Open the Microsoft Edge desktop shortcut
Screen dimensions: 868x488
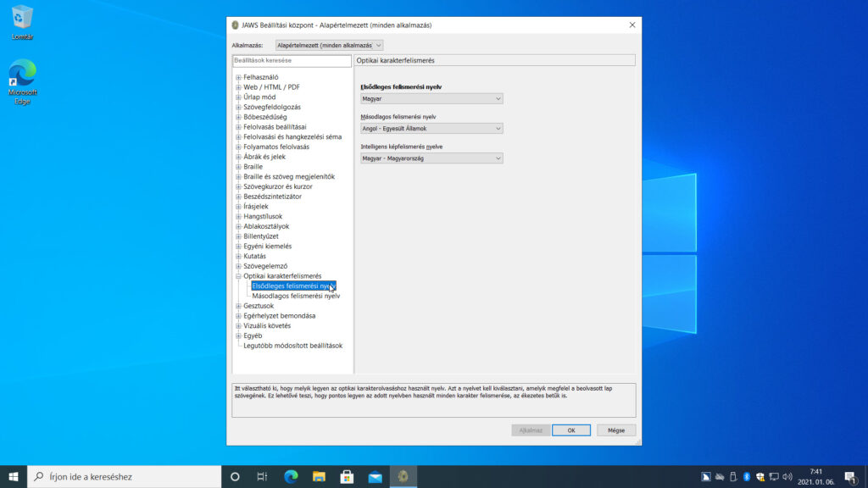point(22,81)
